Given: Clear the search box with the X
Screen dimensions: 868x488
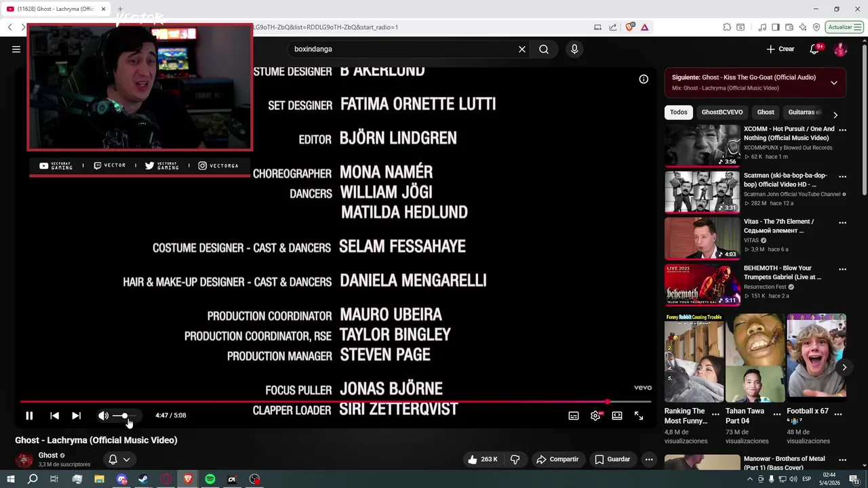Looking at the screenshot, I should point(522,49).
